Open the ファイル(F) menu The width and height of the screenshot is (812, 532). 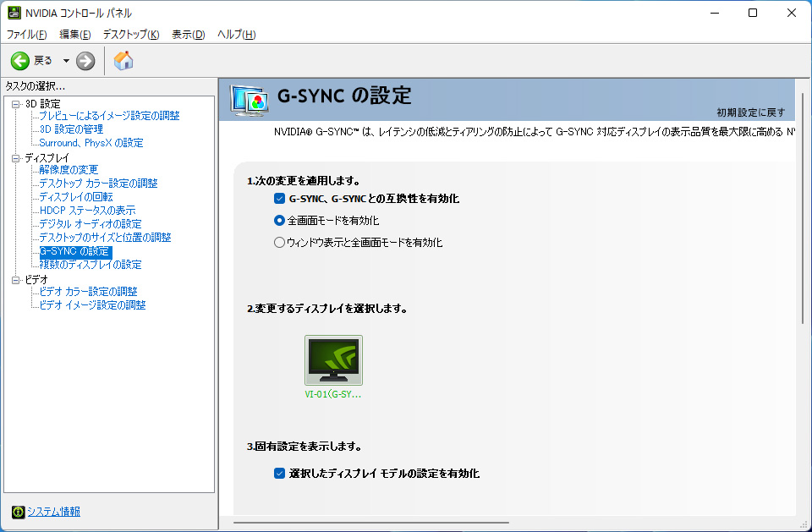(x=26, y=34)
